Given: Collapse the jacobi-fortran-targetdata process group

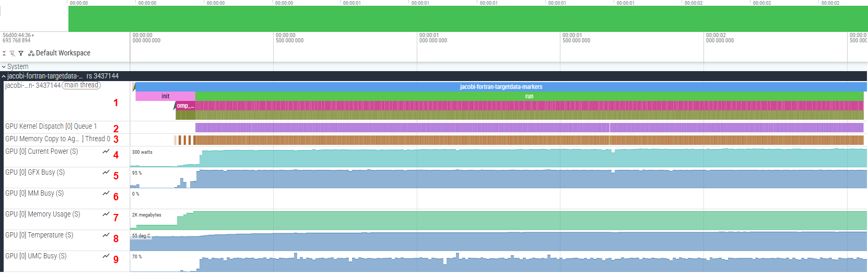Looking at the screenshot, I should tap(4, 76).
